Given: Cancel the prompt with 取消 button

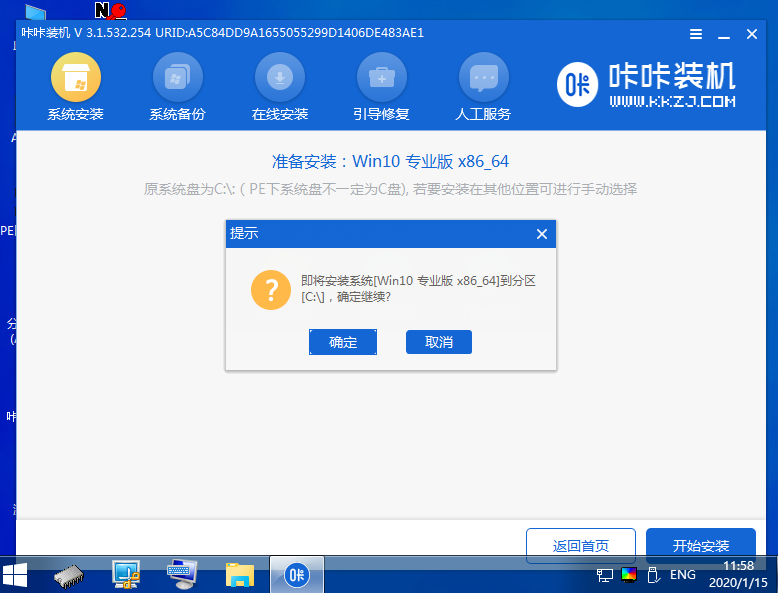Looking at the screenshot, I should 439,342.
